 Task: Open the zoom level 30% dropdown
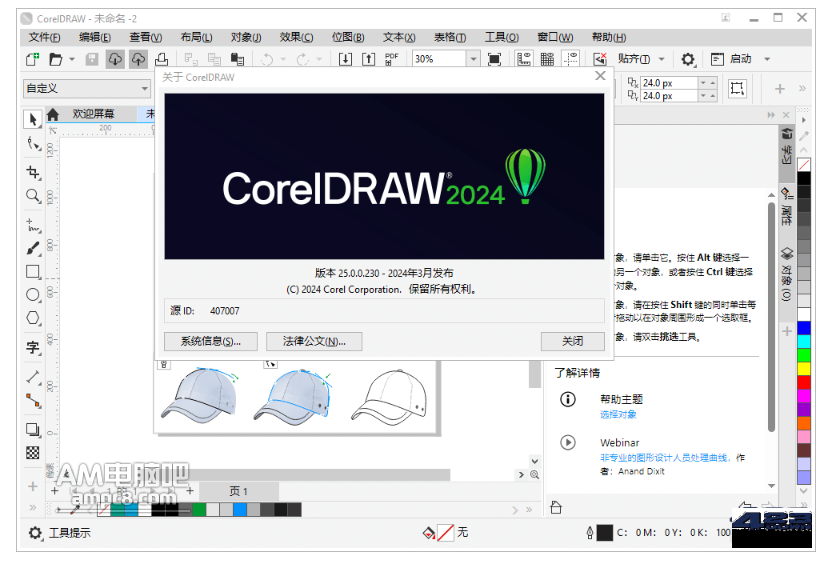coord(473,59)
